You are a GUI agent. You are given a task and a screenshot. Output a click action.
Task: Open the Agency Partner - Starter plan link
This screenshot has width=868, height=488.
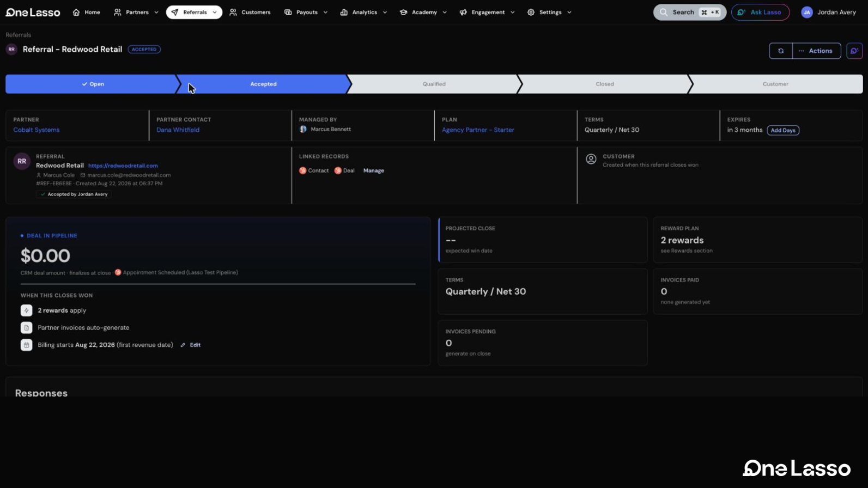tap(478, 130)
